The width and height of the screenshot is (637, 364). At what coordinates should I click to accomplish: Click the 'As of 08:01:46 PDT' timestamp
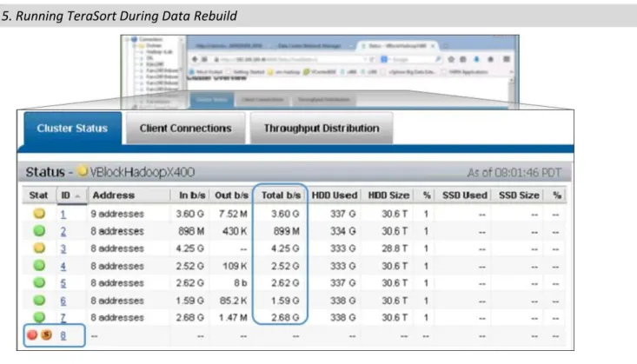(514, 173)
